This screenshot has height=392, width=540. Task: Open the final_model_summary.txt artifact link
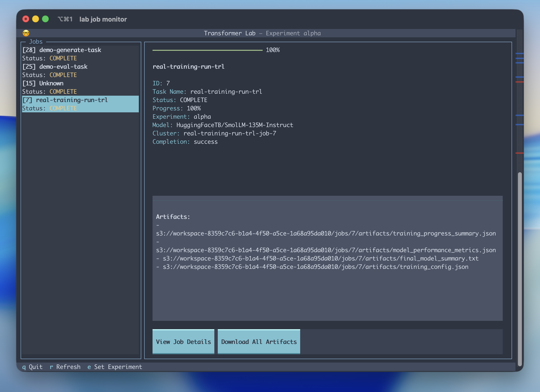coord(318,258)
